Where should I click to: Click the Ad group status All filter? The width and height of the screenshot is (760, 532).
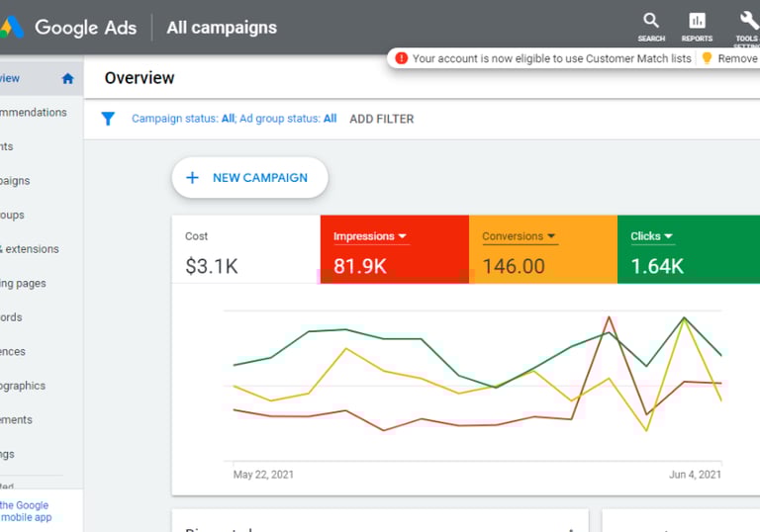point(288,119)
